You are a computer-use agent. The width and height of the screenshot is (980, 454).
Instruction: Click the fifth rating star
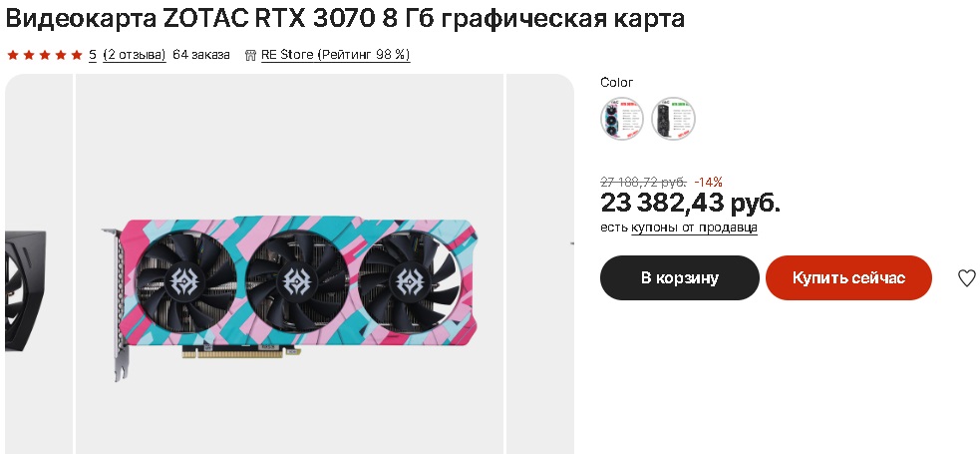[77, 55]
